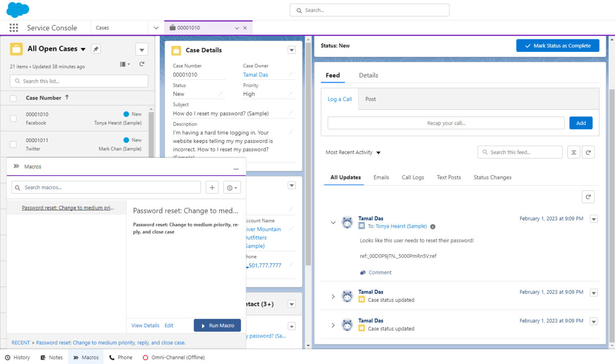615x364 pixels.
Task: Edit the Case Owner field pencil
Action: 291,75
